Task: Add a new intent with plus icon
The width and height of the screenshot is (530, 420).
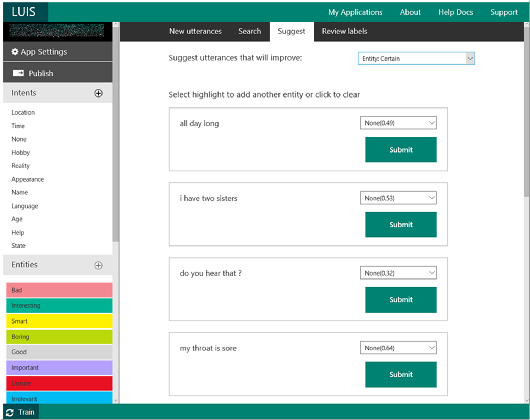Action: click(98, 93)
